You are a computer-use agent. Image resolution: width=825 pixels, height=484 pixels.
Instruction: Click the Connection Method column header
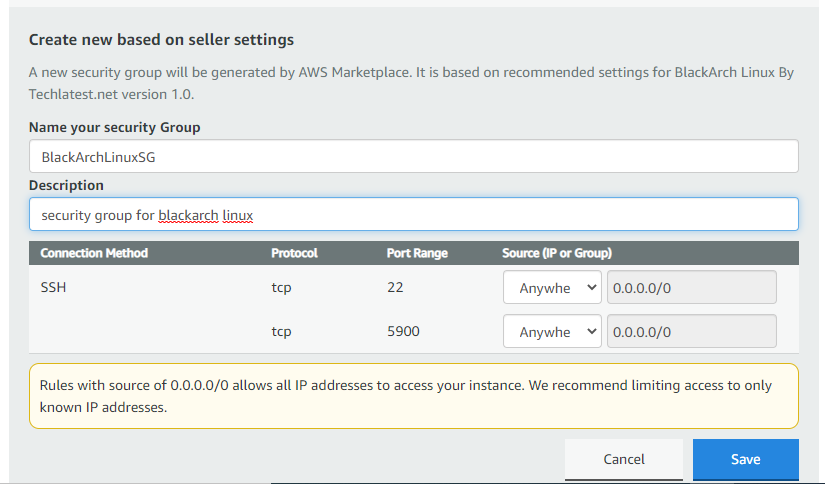tap(94, 253)
